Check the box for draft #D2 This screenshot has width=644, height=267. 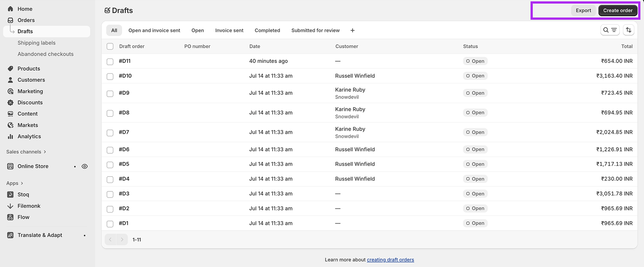pyautogui.click(x=110, y=209)
